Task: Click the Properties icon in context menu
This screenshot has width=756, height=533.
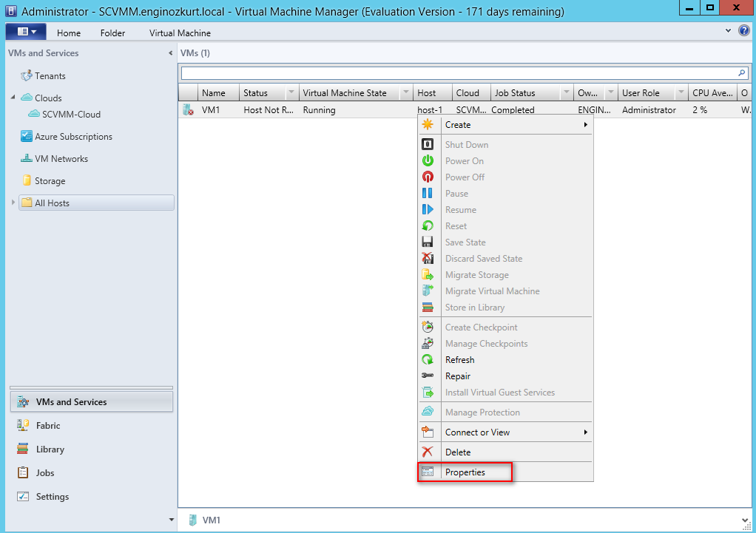Action: point(427,472)
